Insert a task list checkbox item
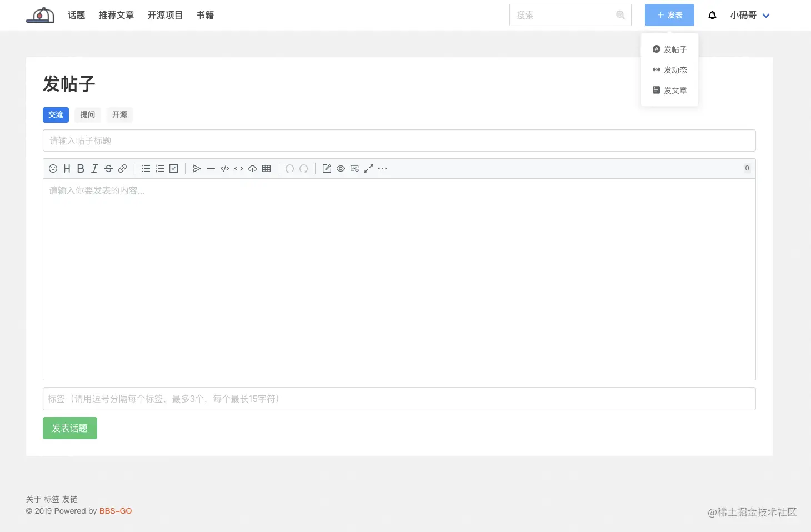Image resolution: width=811 pixels, height=532 pixels. point(173,168)
